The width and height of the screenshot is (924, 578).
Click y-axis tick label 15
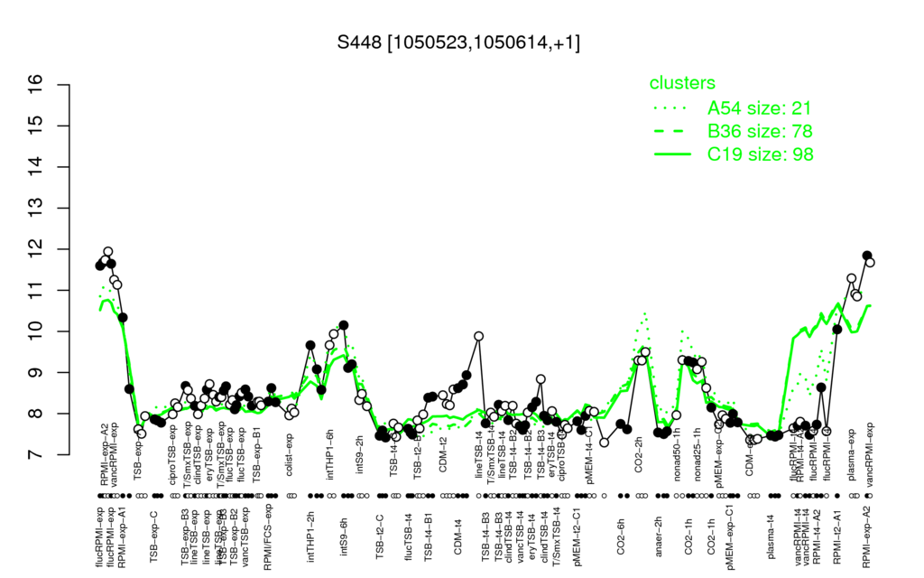(x=36, y=126)
